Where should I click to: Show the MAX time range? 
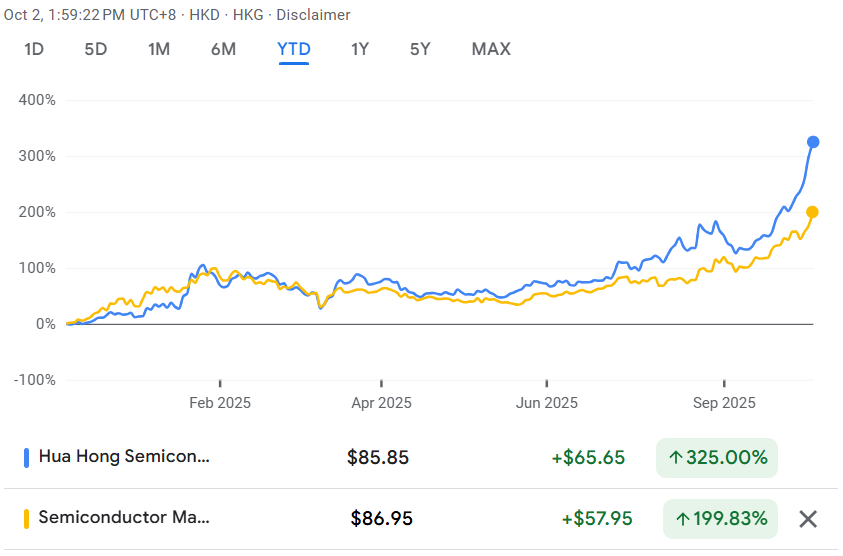[490, 49]
